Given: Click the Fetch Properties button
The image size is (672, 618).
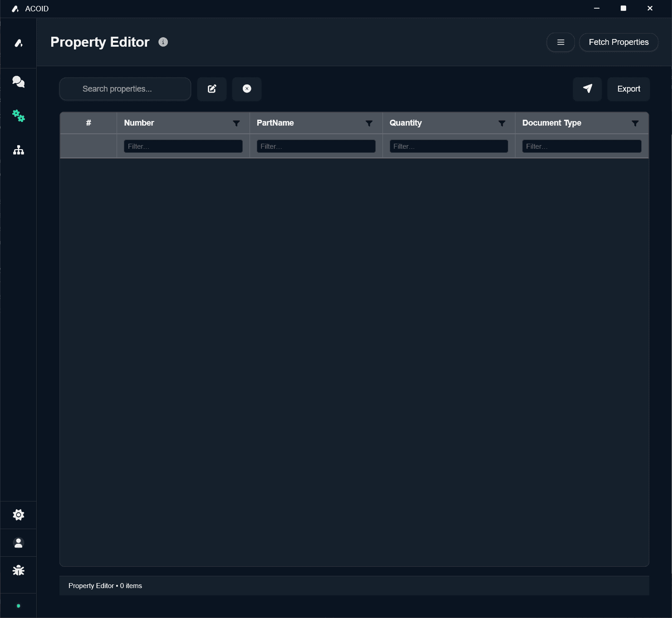Looking at the screenshot, I should (618, 42).
